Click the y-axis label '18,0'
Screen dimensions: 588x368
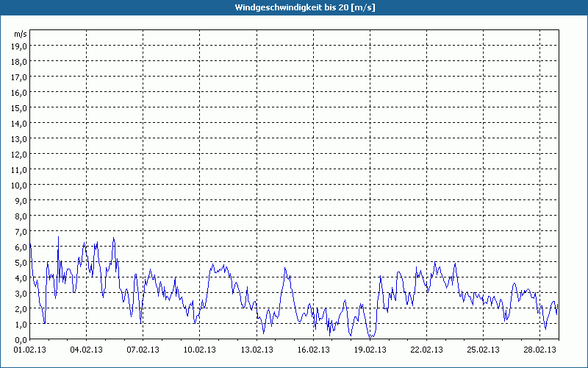[21, 62]
